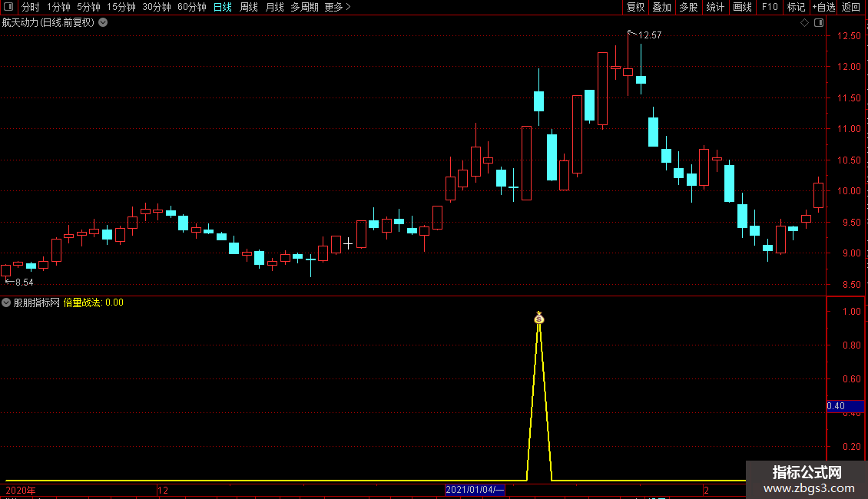868x499 pixels.
Task: Click the 航天动力(日线.前复权) chart title
Action: coord(48,23)
